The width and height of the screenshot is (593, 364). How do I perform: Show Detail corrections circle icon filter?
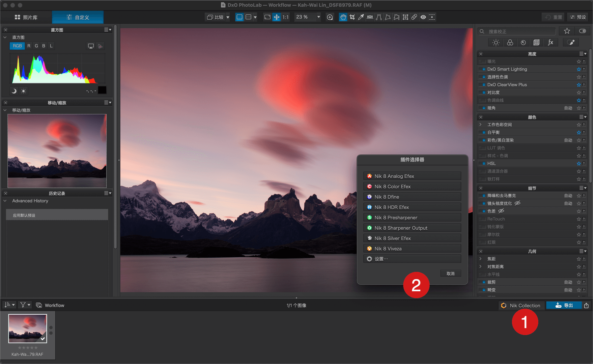click(523, 42)
